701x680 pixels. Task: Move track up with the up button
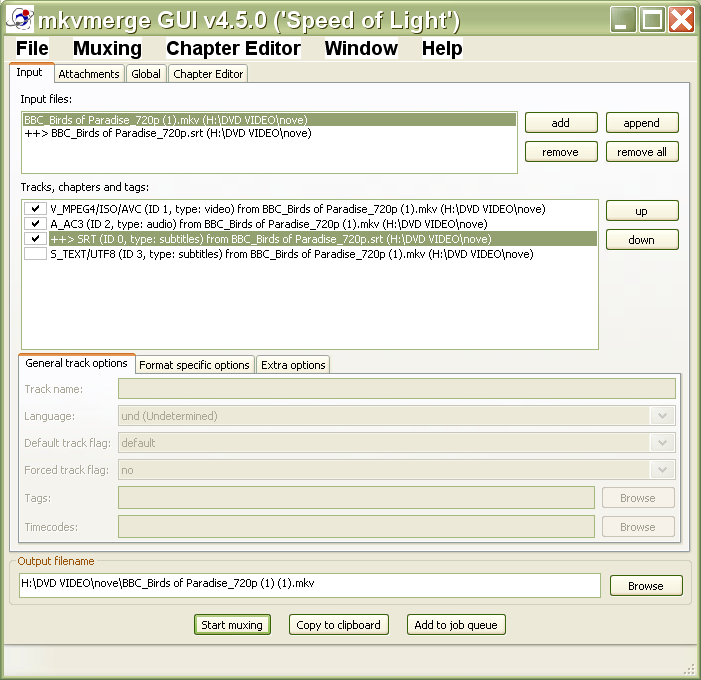(x=642, y=211)
